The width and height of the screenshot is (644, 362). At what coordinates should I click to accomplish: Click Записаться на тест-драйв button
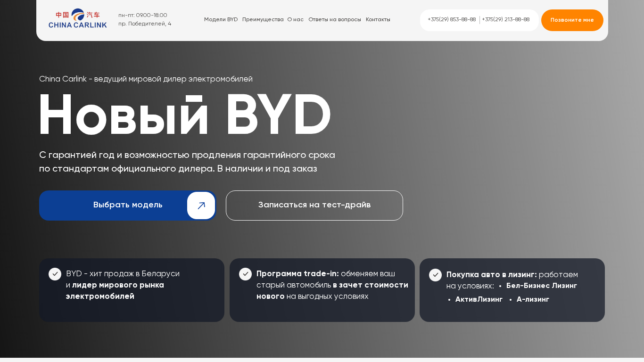click(314, 206)
